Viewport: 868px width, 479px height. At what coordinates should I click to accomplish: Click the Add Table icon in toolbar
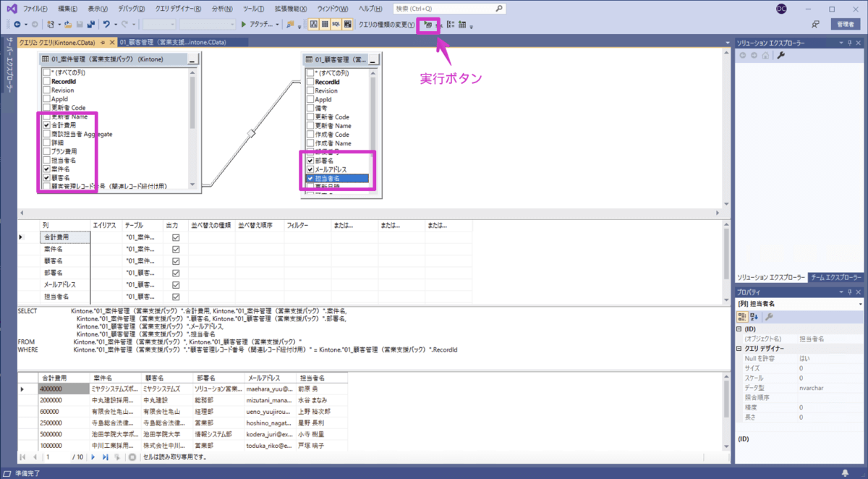462,25
